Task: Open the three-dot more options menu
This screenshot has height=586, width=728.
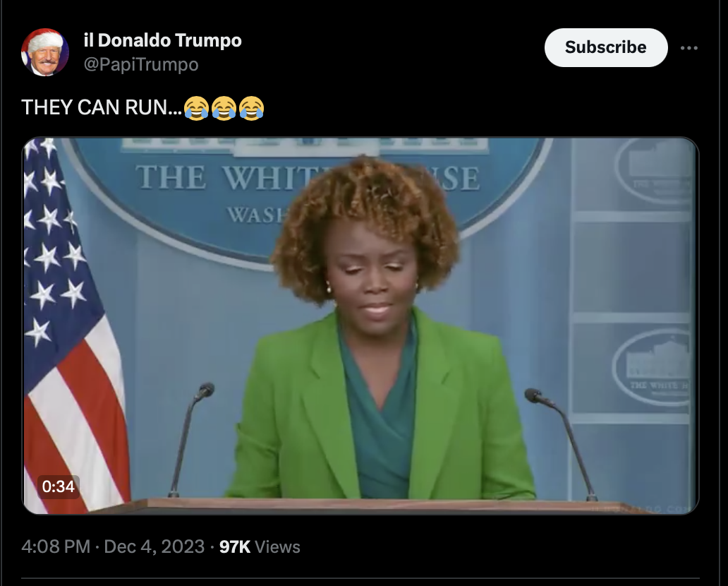Action: point(689,48)
